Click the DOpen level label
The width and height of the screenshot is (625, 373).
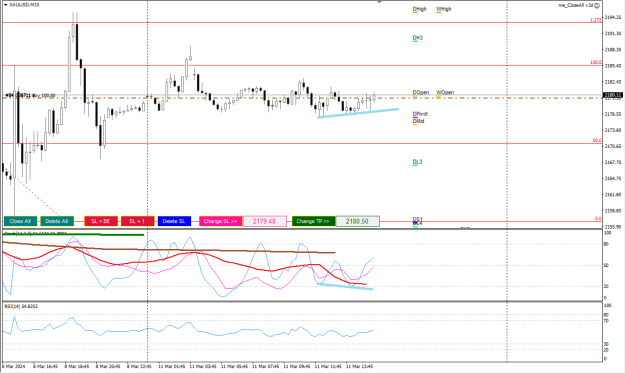click(x=421, y=92)
